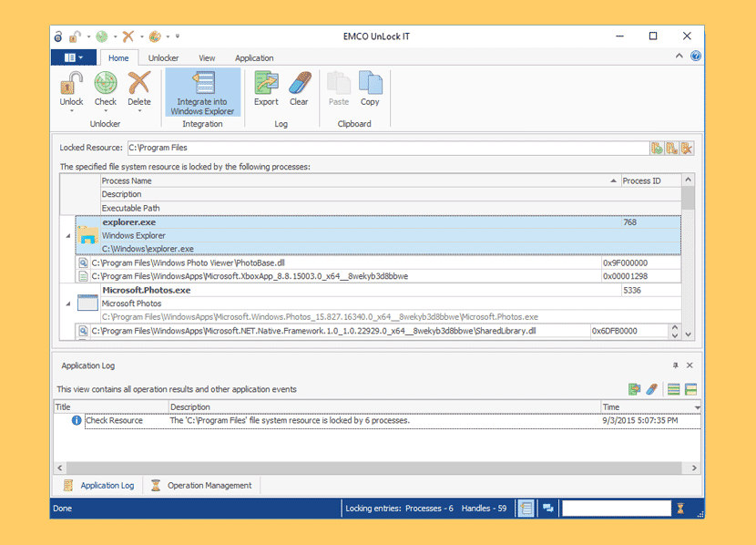Image resolution: width=756 pixels, height=545 pixels.
Task: Click the 0x00001298 handle cell
Action: point(640,276)
